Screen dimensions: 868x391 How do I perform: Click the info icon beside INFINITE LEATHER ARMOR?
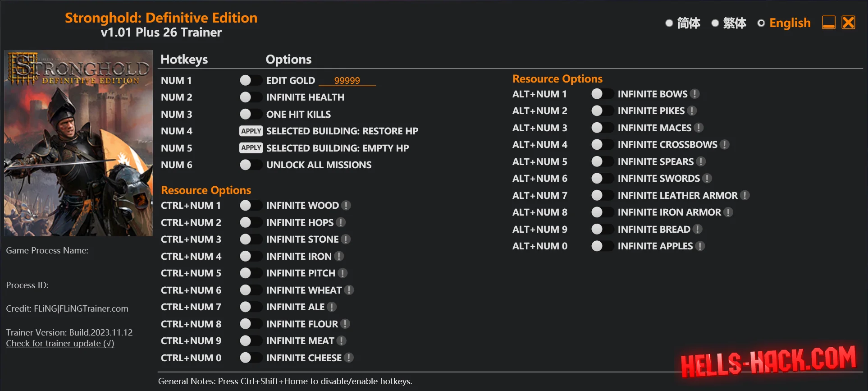(x=745, y=195)
